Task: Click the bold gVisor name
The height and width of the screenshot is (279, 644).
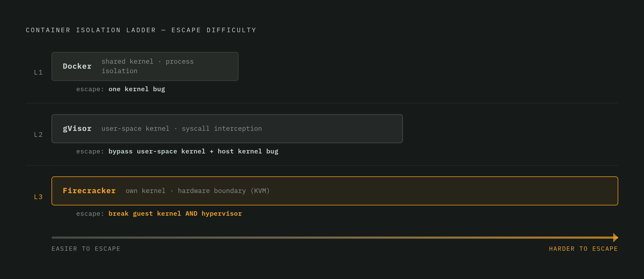Action: click(77, 128)
